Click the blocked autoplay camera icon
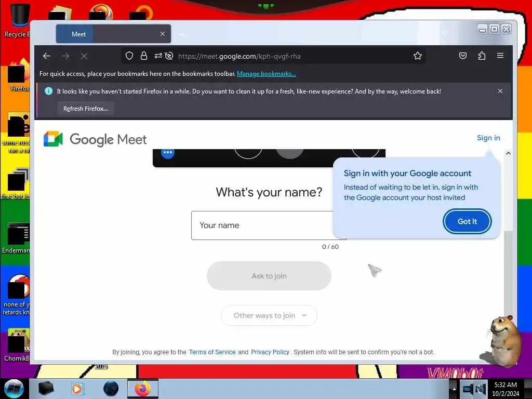532x399 pixels. [x=169, y=56]
